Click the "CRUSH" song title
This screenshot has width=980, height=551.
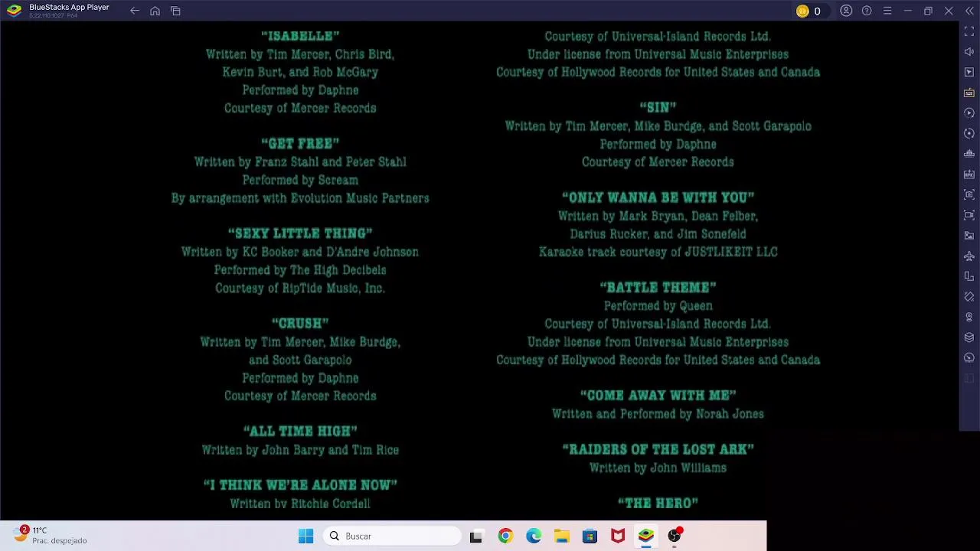click(x=300, y=324)
